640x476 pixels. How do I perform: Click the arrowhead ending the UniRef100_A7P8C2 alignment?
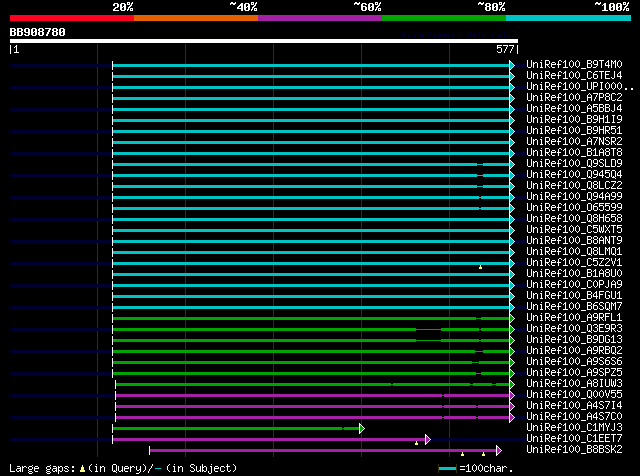point(512,98)
